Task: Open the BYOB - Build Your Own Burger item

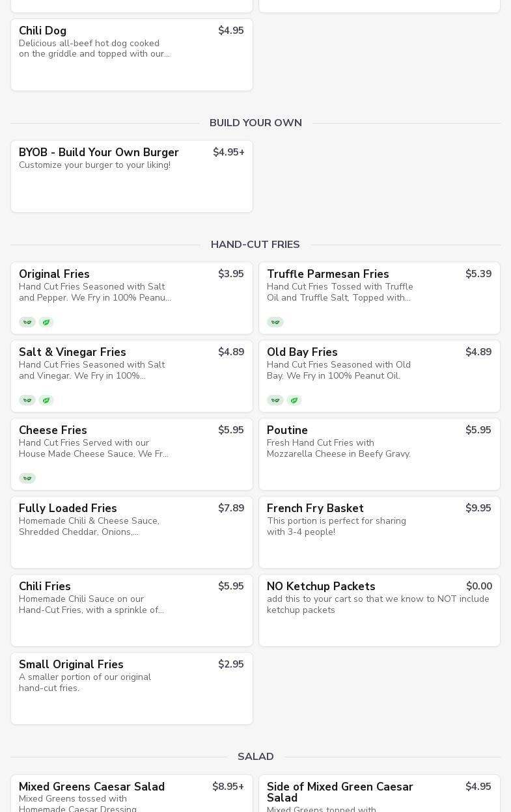Action: tap(131, 176)
